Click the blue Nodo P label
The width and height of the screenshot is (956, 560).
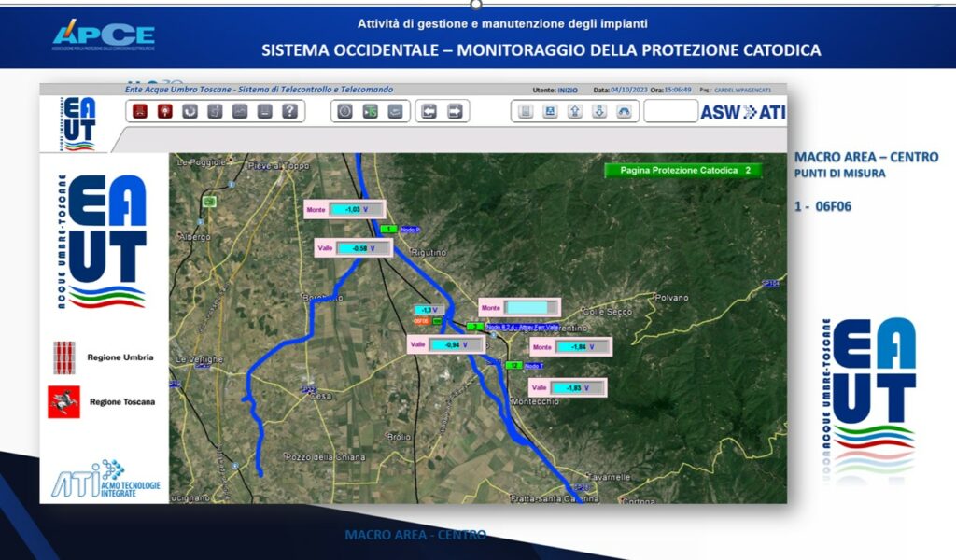pos(410,230)
